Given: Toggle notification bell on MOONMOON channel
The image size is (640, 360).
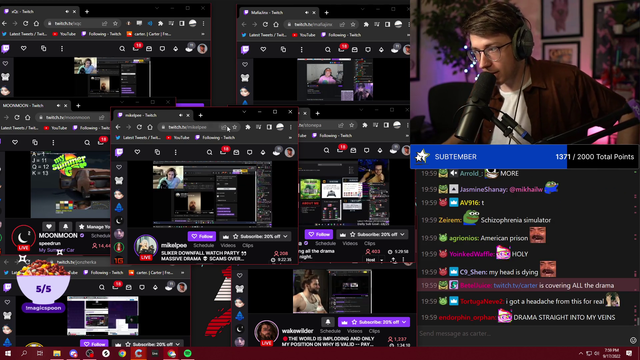Looking at the screenshot, I should point(65,226).
